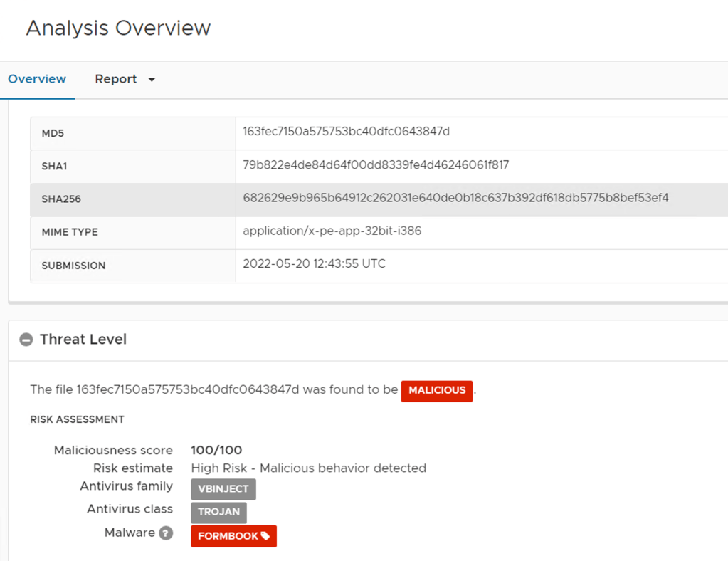
Task: Click the MD5 hash value in the table
Action: pos(346,132)
